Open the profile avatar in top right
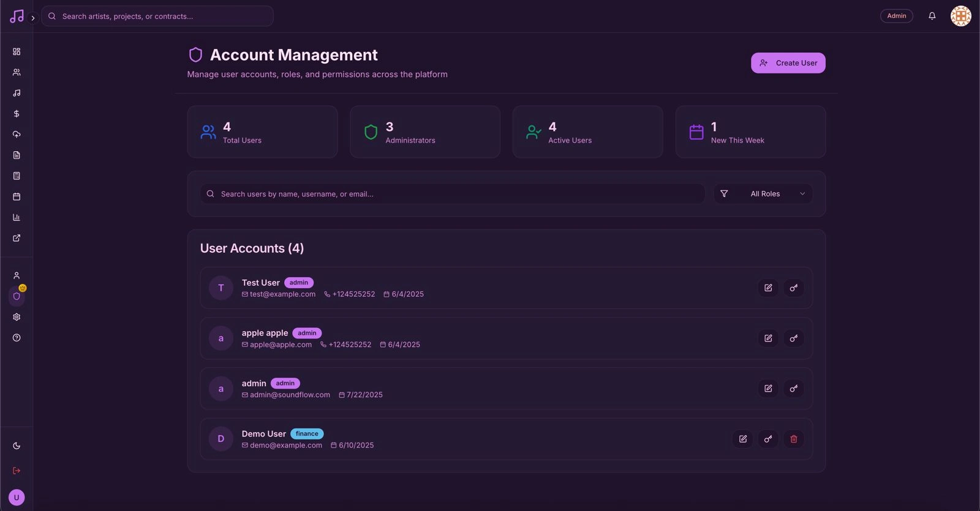Image resolution: width=980 pixels, height=511 pixels. pos(960,16)
